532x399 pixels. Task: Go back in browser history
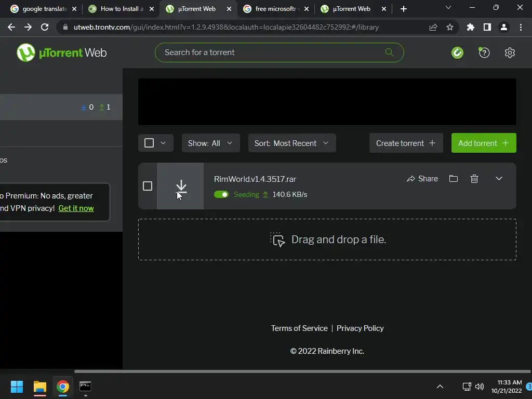pos(11,27)
